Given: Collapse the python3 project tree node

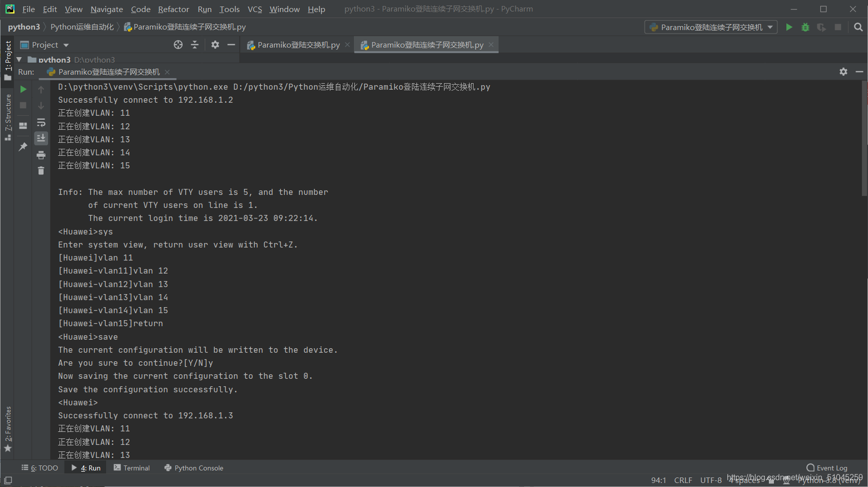Looking at the screenshot, I should [x=19, y=59].
